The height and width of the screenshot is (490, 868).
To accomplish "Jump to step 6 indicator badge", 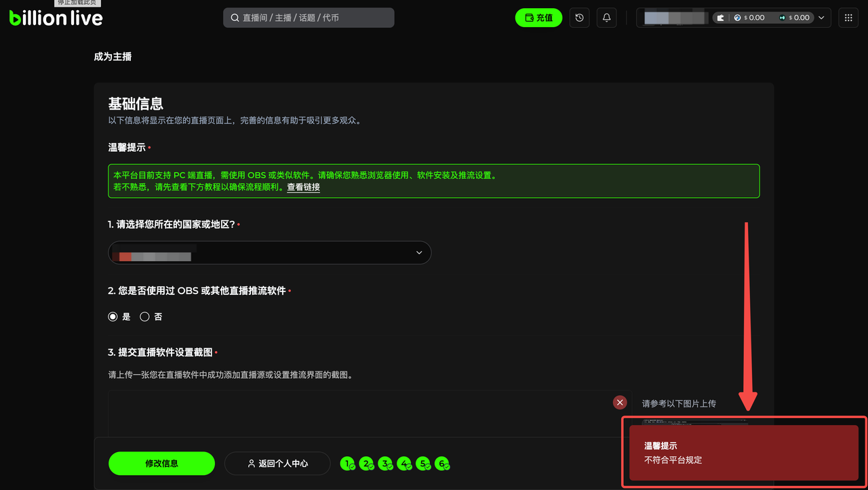I will (442, 464).
